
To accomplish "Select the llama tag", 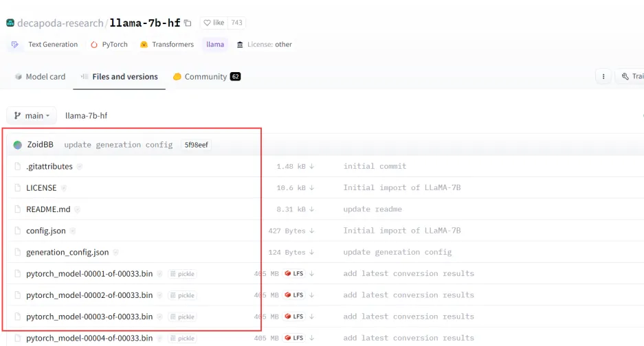I will pos(215,45).
